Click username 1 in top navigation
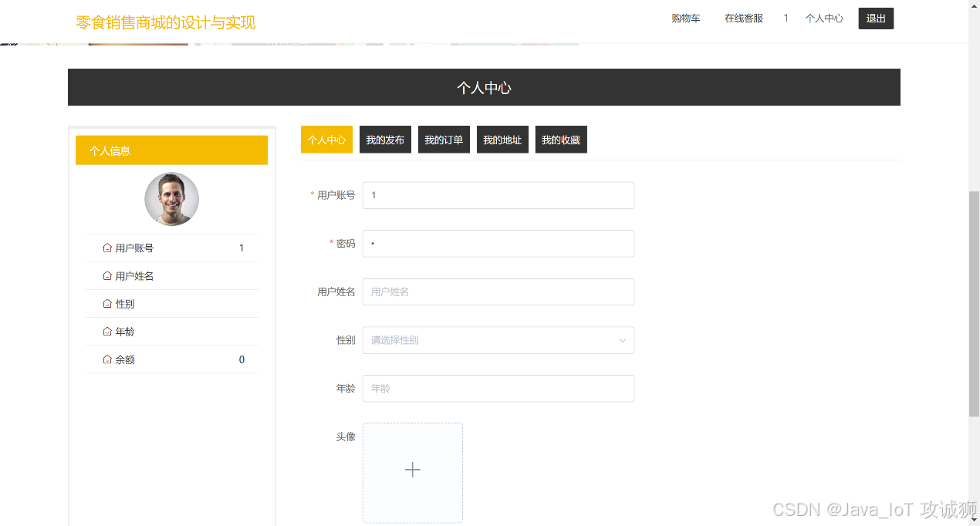 coord(786,19)
